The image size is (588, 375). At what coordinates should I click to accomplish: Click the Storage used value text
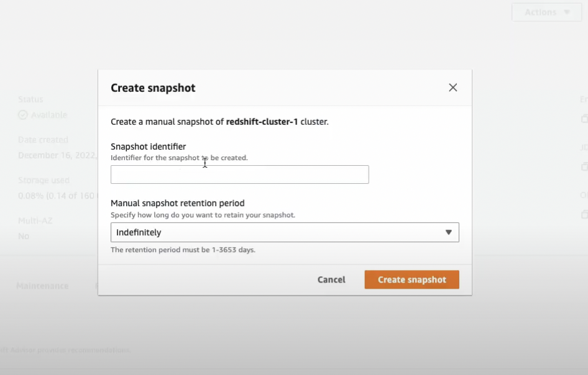(x=57, y=196)
